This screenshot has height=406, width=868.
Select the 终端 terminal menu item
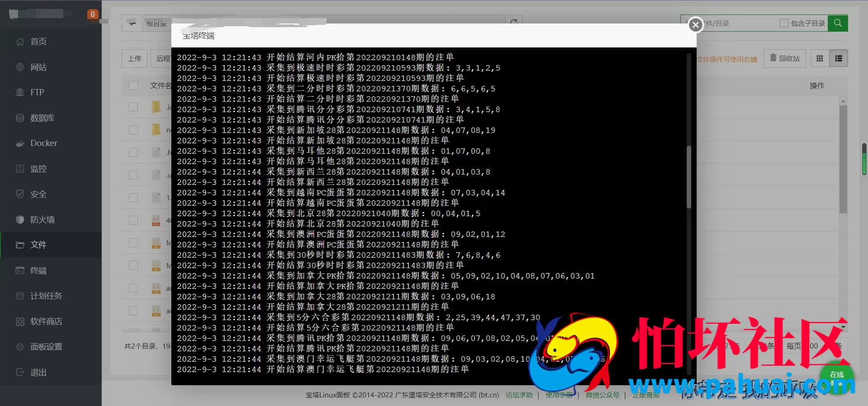(38, 271)
